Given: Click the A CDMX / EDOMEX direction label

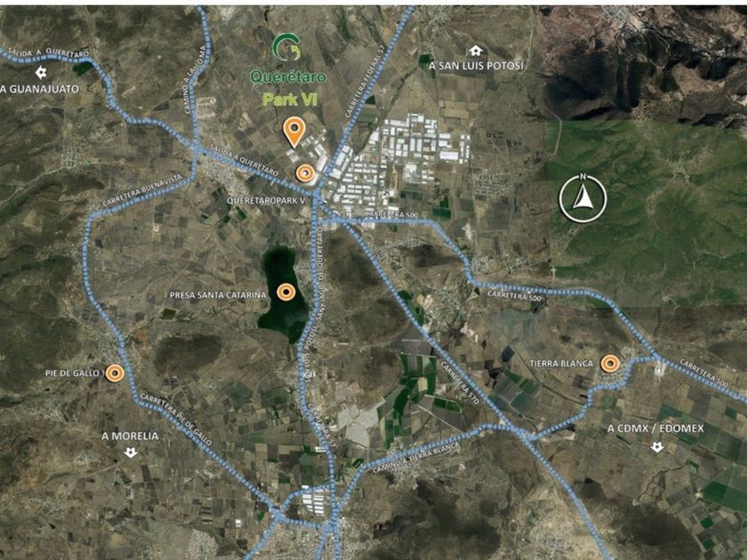Looking at the screenshot, I should point(655,428).
